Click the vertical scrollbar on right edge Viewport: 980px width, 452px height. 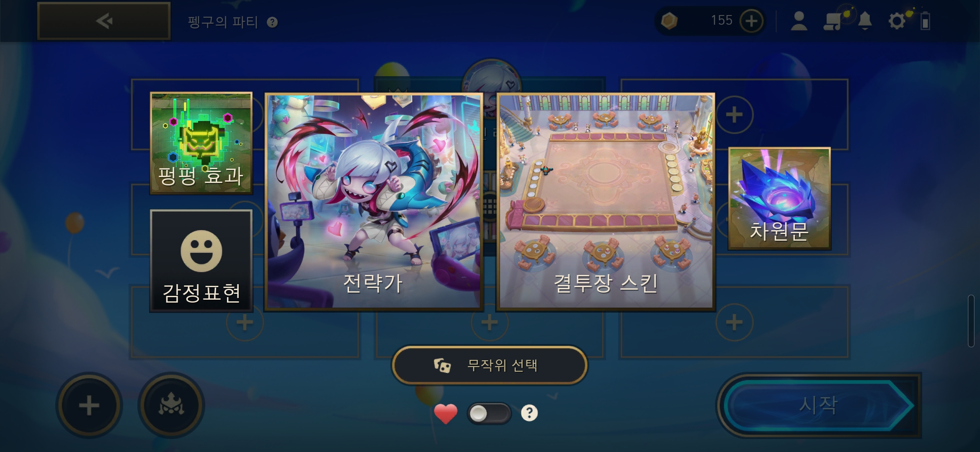coord(971,321)
